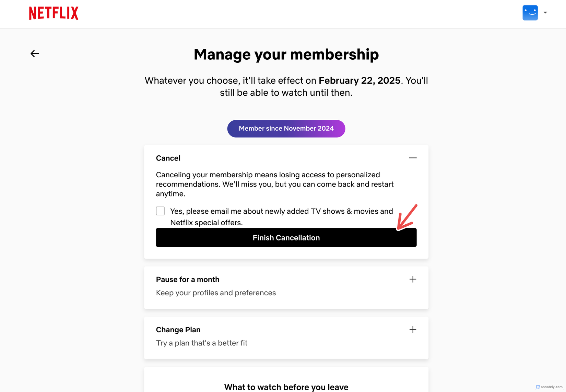Uncheck the newly added TV shows email consent
Screen dimensions: 566x392
point(160,211)
